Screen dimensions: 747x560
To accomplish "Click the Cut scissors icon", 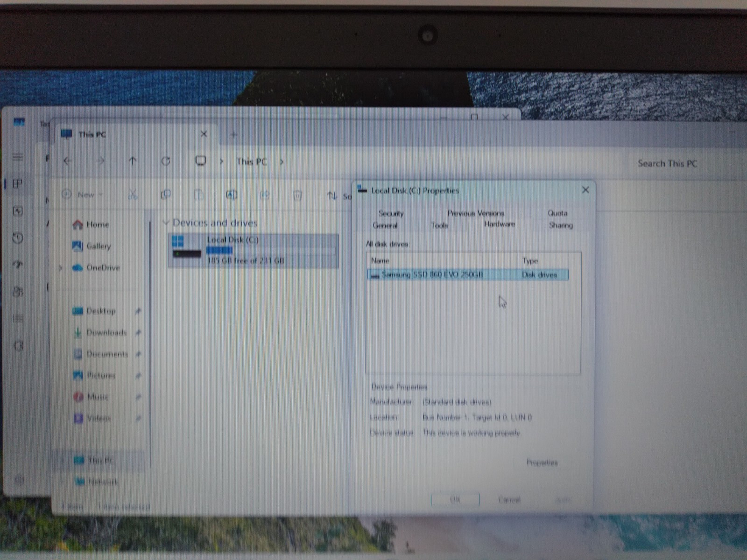I will pos(133,195).
